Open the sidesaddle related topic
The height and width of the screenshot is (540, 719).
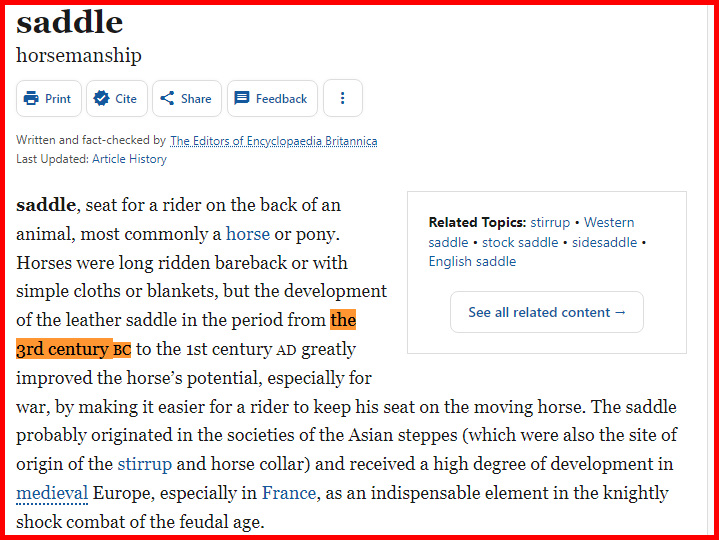[604, 242]
